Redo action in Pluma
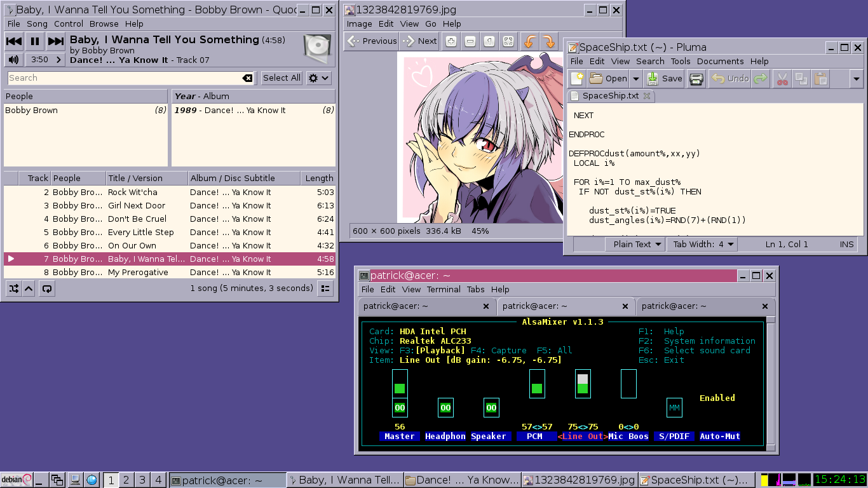This screenshot has height=488, width=868. pyautogui.click(x=760, y=79)
